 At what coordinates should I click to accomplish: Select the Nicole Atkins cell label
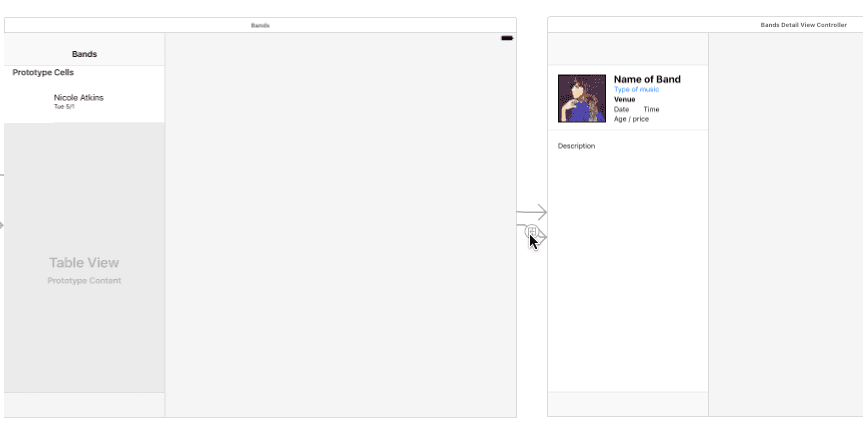pos(79,97)
